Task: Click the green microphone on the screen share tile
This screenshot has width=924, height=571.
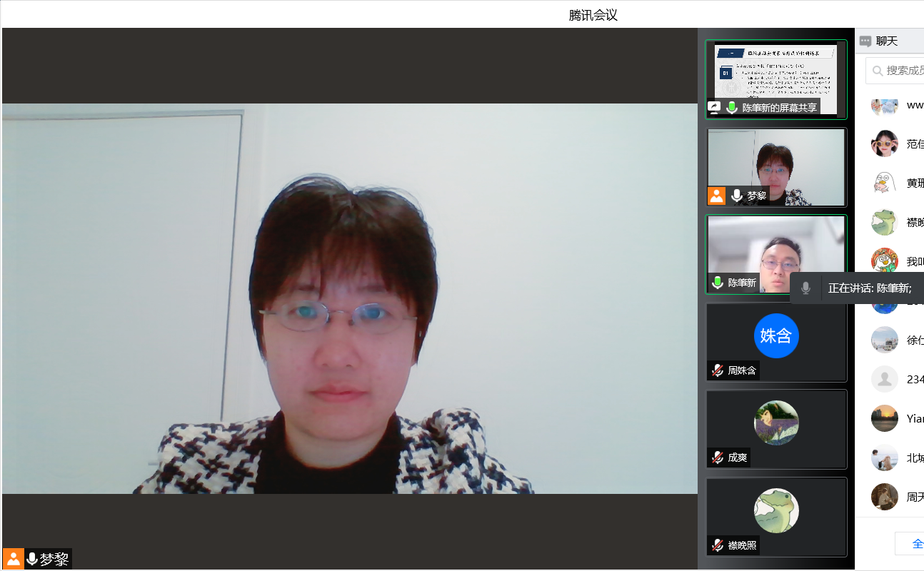Action: coord(732,108)
